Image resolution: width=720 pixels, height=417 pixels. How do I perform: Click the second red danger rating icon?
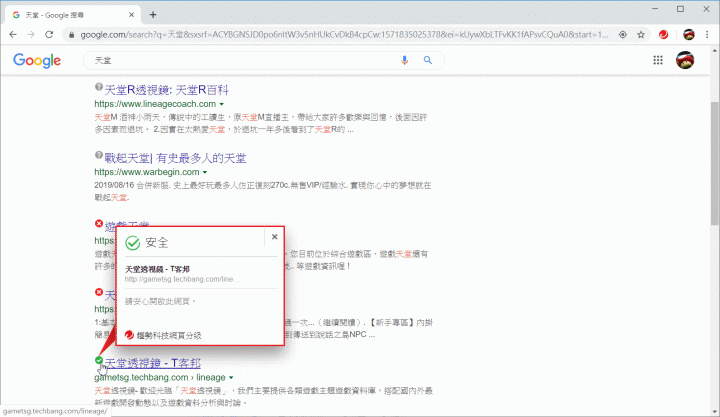point(99,292)
